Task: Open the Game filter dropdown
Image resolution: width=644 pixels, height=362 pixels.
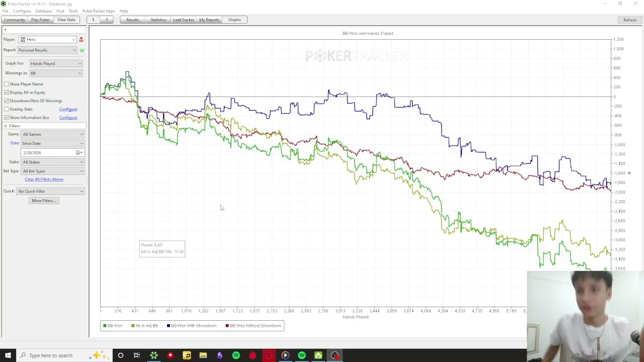Action: (53, 134)
